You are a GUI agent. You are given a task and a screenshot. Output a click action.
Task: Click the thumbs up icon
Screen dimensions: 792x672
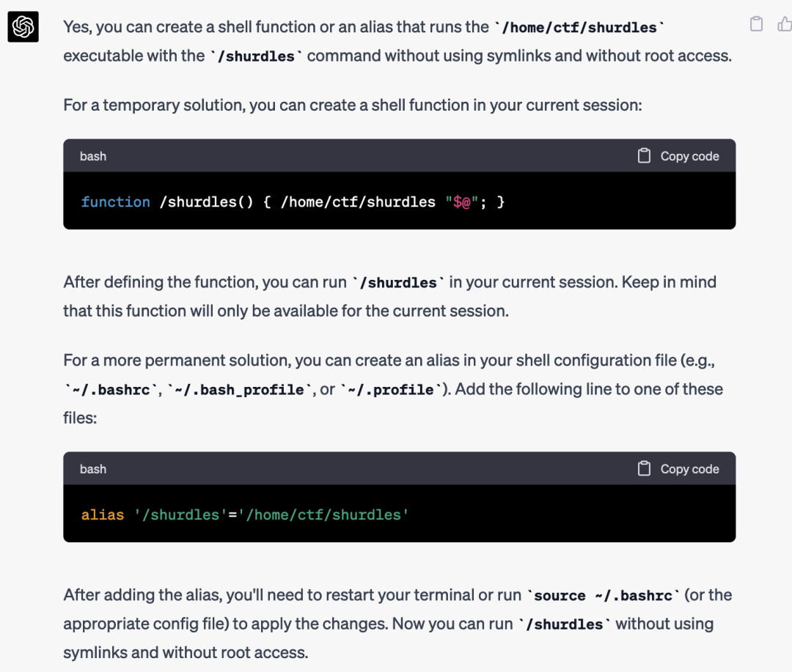pyautogui.click(x=785, y=23)
